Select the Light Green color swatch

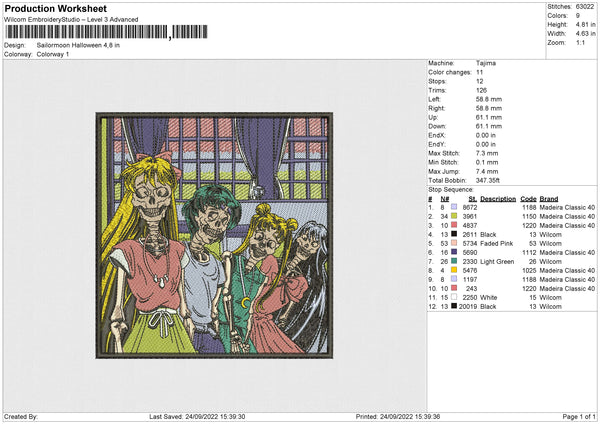(x=456, y=261)
